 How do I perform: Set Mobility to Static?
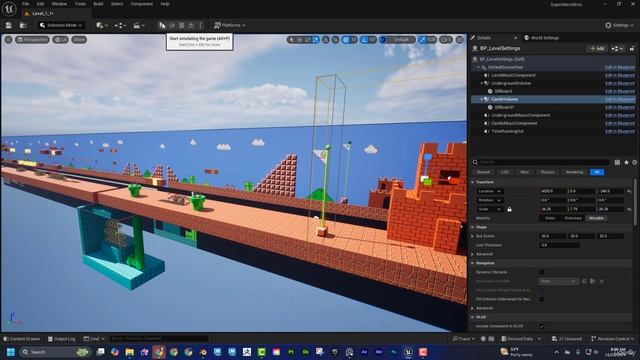coord(550,218)
